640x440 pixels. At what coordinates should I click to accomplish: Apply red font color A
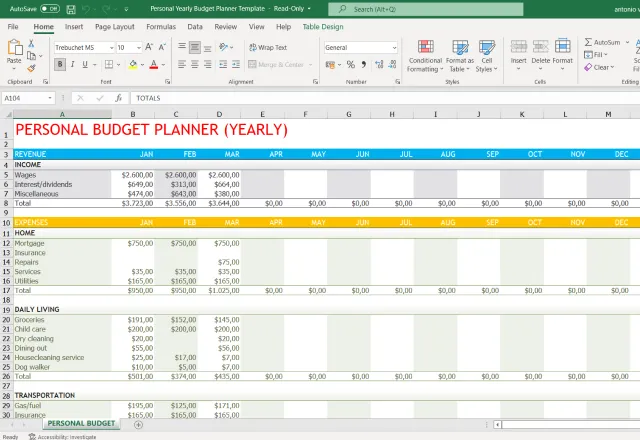(154, 64)
